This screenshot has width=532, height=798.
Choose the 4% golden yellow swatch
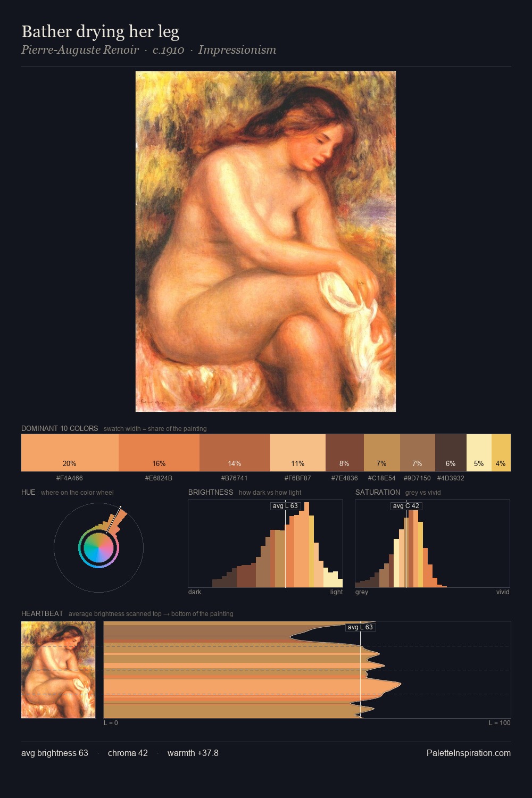501,453
